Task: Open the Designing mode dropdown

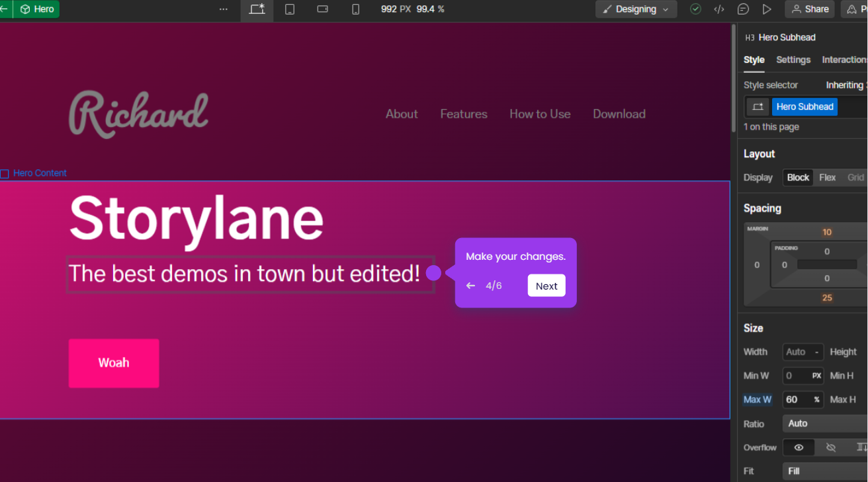Action: pyautogui.click(x=636, y=9)
